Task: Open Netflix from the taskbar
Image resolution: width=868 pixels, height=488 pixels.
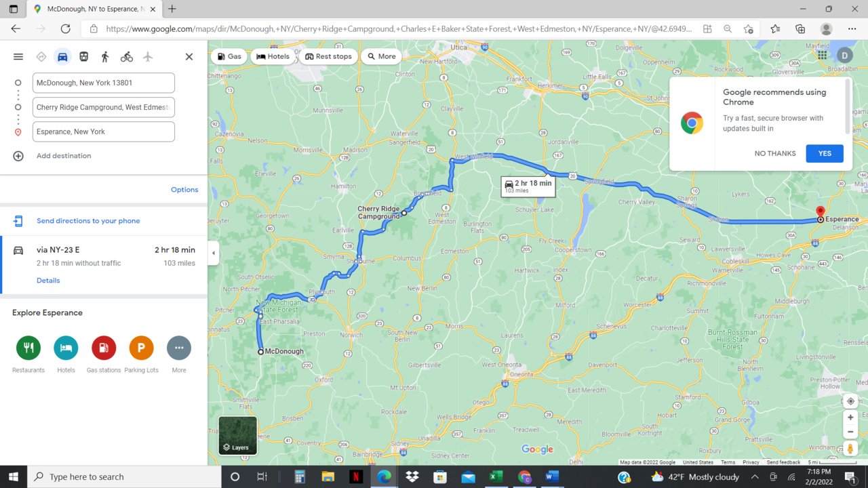Action: point(356,476)
